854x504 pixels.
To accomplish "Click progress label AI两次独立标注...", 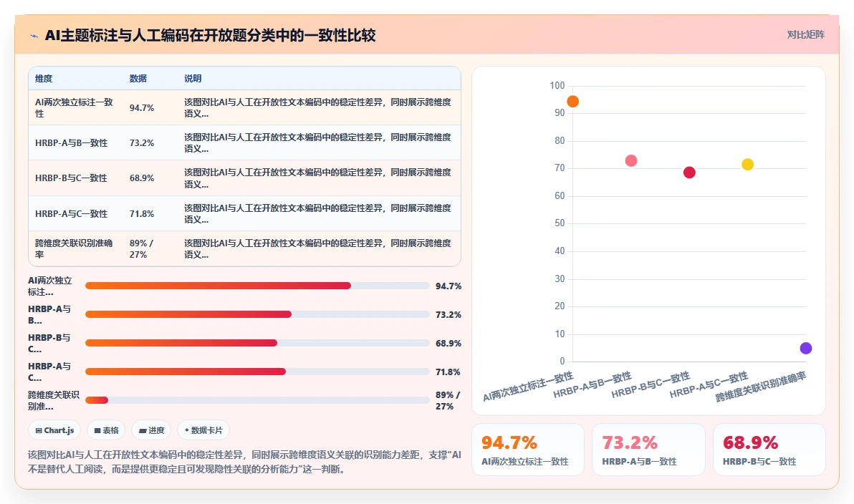I will point(50,286).
